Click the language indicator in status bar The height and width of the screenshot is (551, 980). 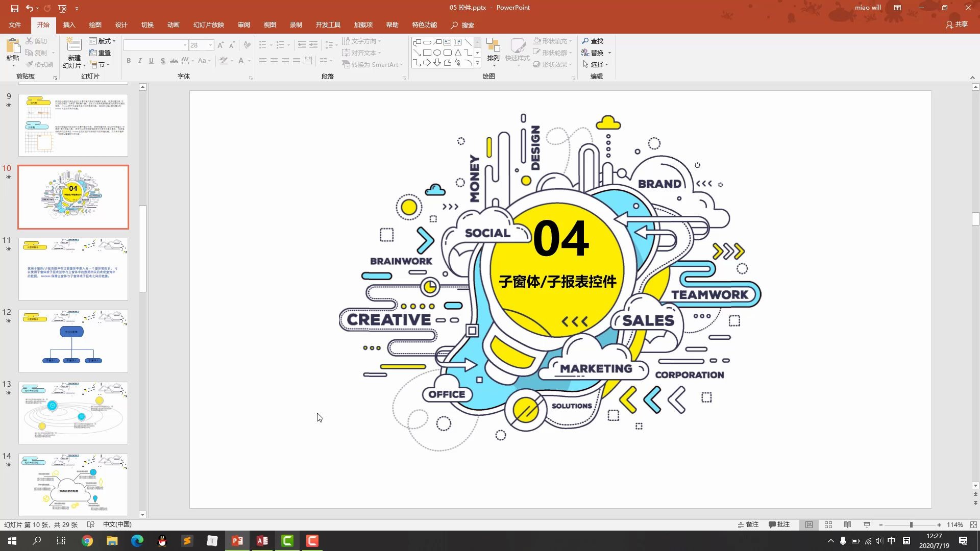coord(117,524)
